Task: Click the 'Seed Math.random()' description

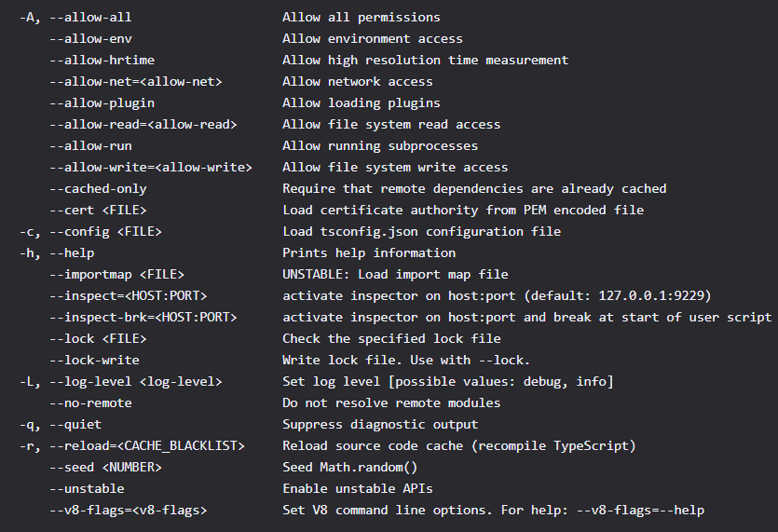Action: pos(349,468)
